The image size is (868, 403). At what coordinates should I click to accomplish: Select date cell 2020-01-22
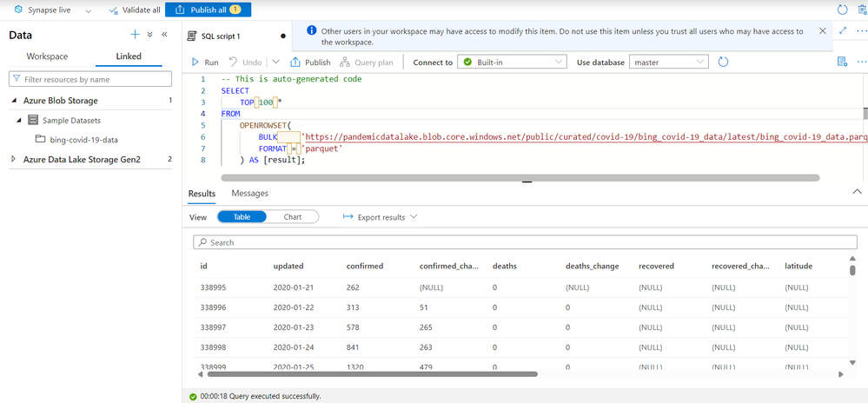292,307
